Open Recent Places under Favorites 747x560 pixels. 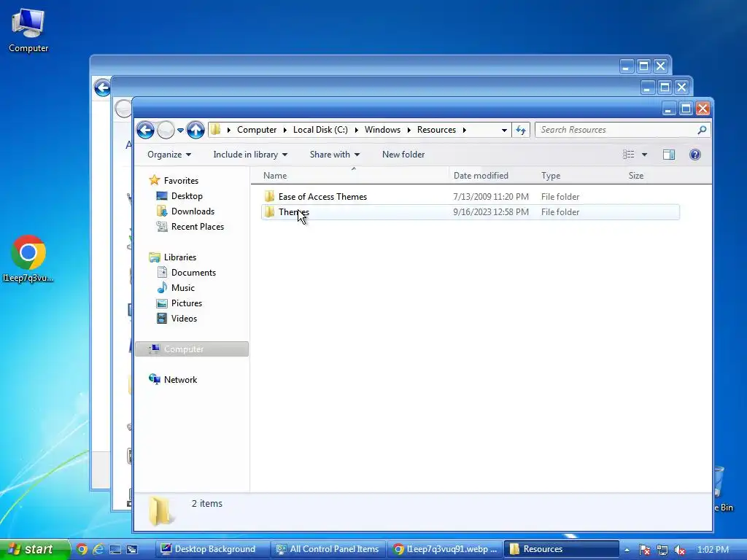coord(198,227)
